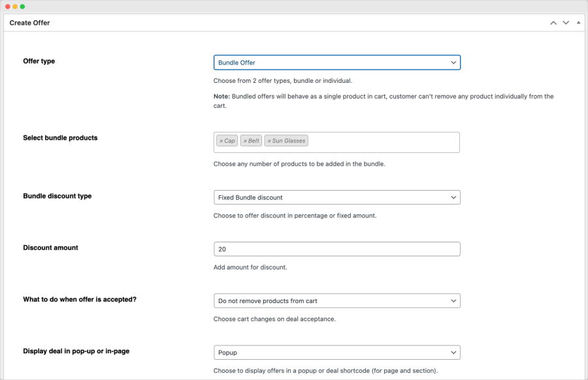Screen dimensions: 588x380
Task: Maximize the window with the green button
Action: 23,7
